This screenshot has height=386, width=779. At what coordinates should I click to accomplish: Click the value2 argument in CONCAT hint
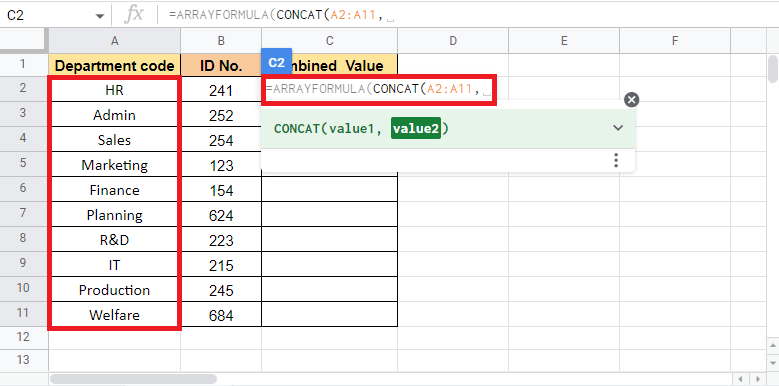pyautogui.click(x=415, y=129)
